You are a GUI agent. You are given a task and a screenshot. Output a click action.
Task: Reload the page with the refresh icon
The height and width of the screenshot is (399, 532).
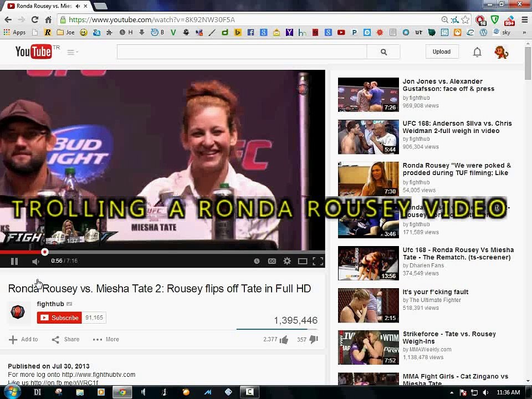coord(34,20)
